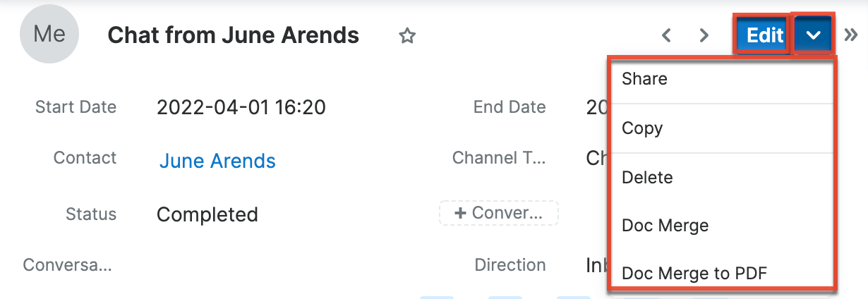Click the Direction field label
Screen dimensions: 868x299
510,265
